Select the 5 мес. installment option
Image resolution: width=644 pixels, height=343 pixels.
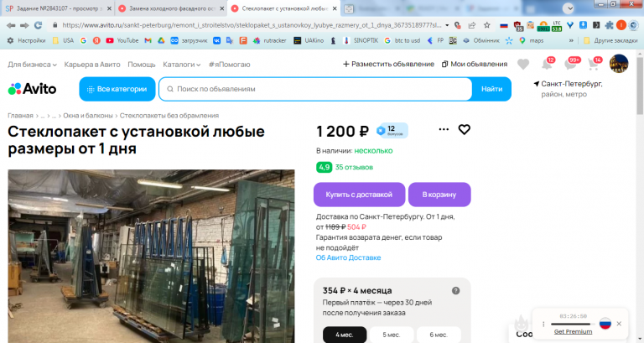[392, 335]
